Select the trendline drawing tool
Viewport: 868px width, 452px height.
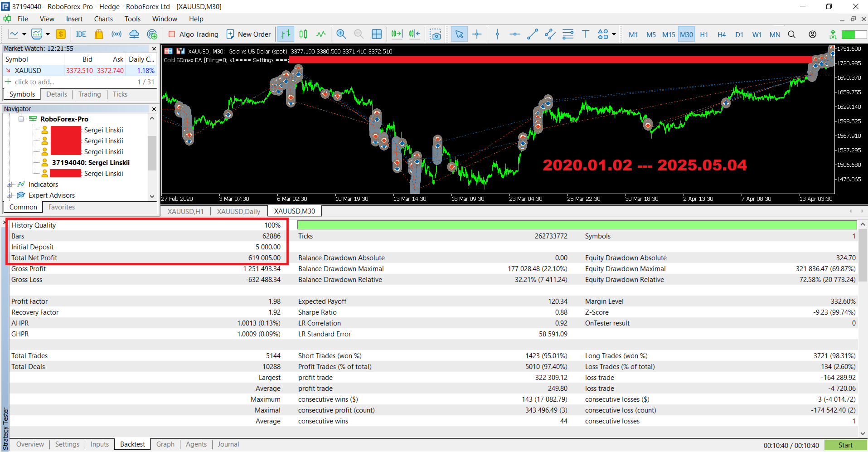pyautogui.click(x=533, y=34)
